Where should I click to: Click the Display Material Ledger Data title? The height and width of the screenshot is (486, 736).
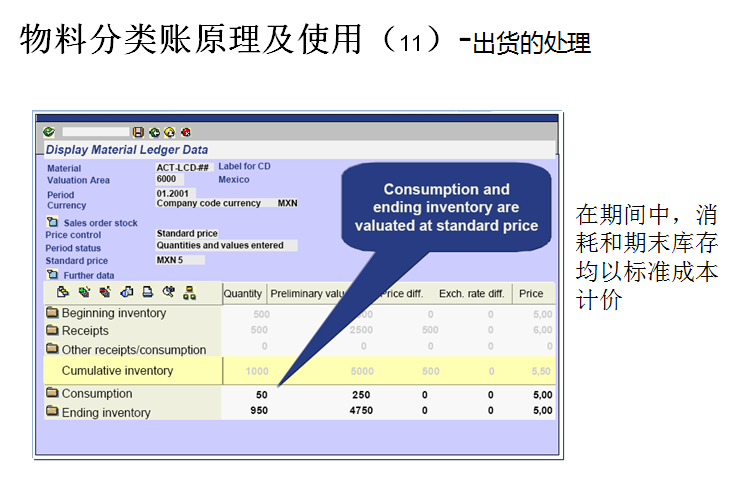pos(127,150)
